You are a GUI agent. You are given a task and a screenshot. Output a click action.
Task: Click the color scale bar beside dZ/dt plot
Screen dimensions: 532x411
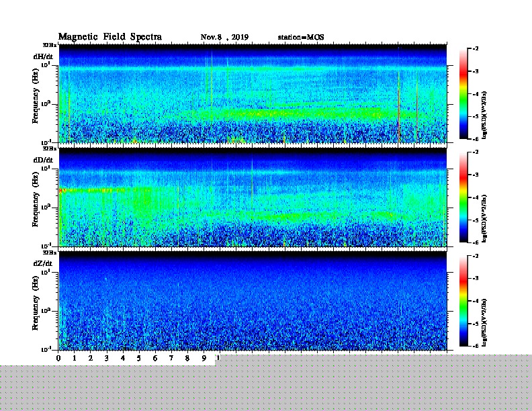(463, 301)
